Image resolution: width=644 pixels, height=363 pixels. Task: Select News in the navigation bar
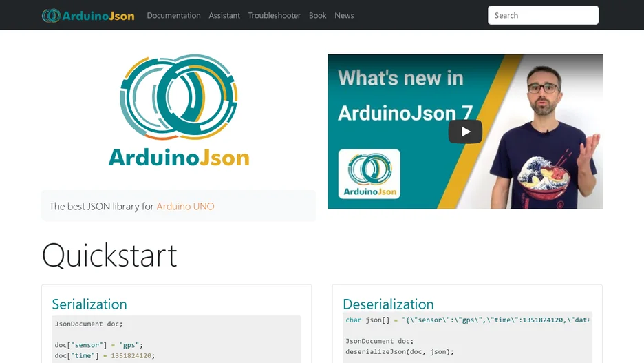click(x=344, y=16)
